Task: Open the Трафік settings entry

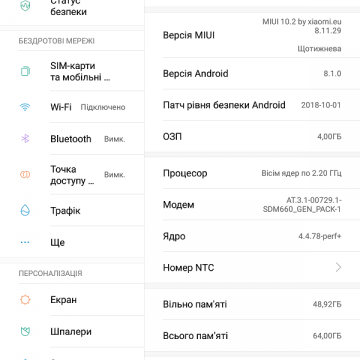Action: [72, 210]
